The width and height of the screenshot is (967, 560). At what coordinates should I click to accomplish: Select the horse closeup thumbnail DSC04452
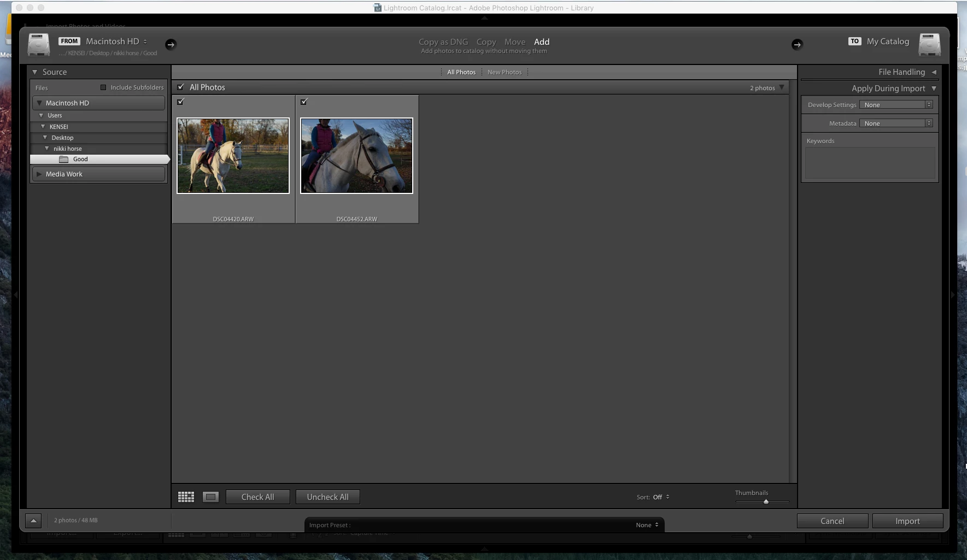point(356,156)
